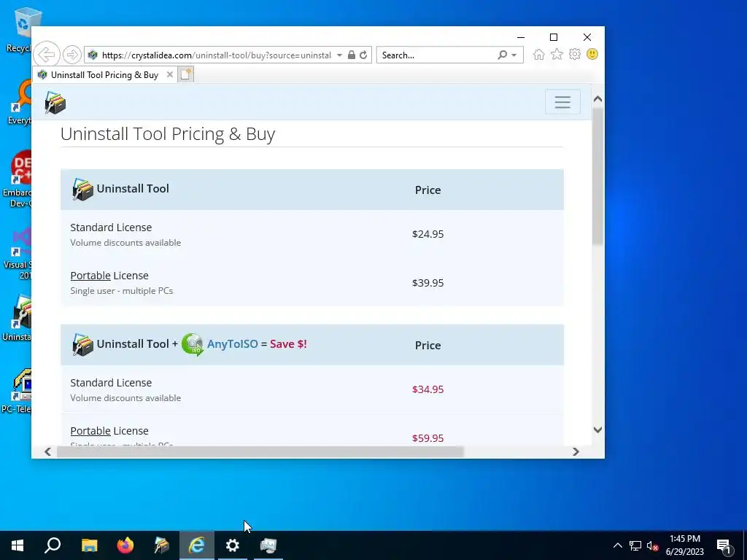Click the monitor app icon right of Settings on taskbar

[268, 545]
